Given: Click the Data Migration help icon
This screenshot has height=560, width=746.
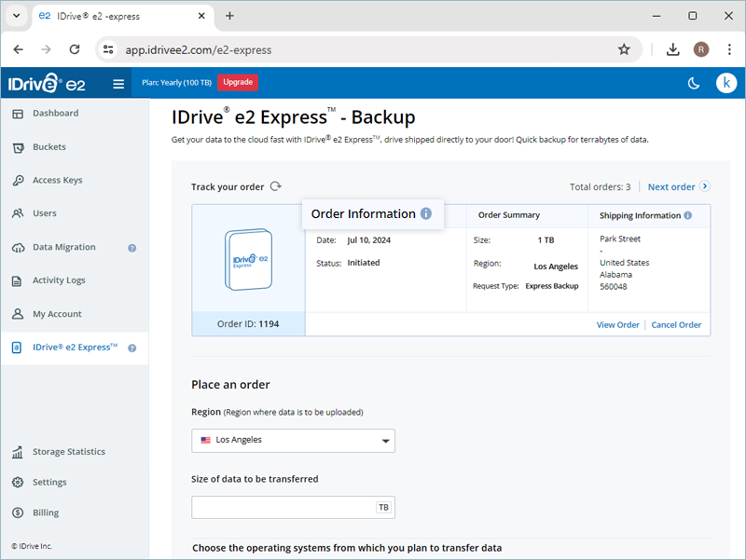Looking at the screenshot, I should [x=132, y=248].
